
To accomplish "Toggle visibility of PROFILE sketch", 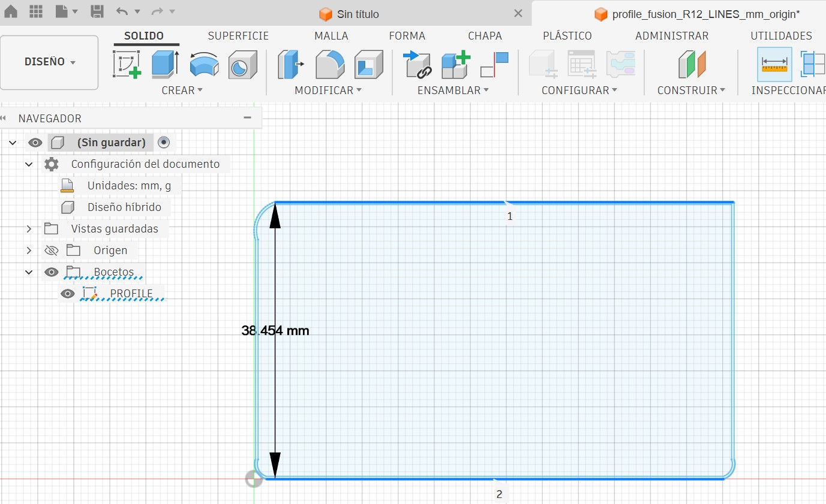I will 68,294.
